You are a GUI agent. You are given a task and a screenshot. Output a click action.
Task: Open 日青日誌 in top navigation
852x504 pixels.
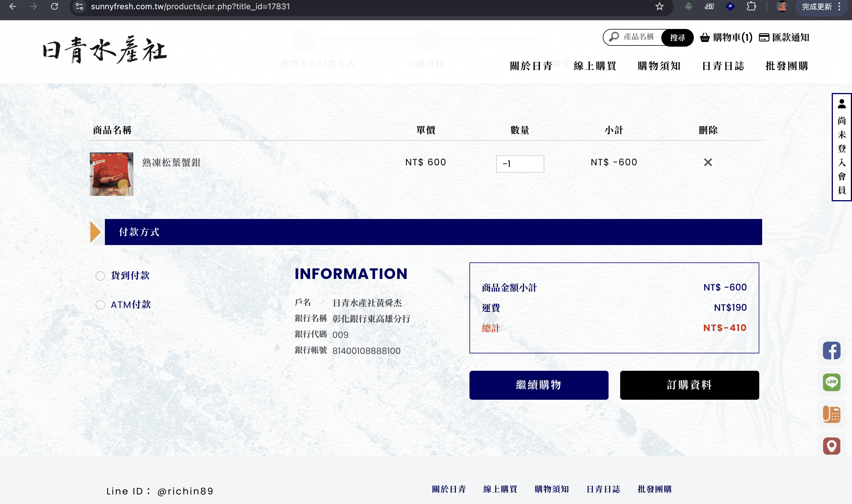pos(723,66)
